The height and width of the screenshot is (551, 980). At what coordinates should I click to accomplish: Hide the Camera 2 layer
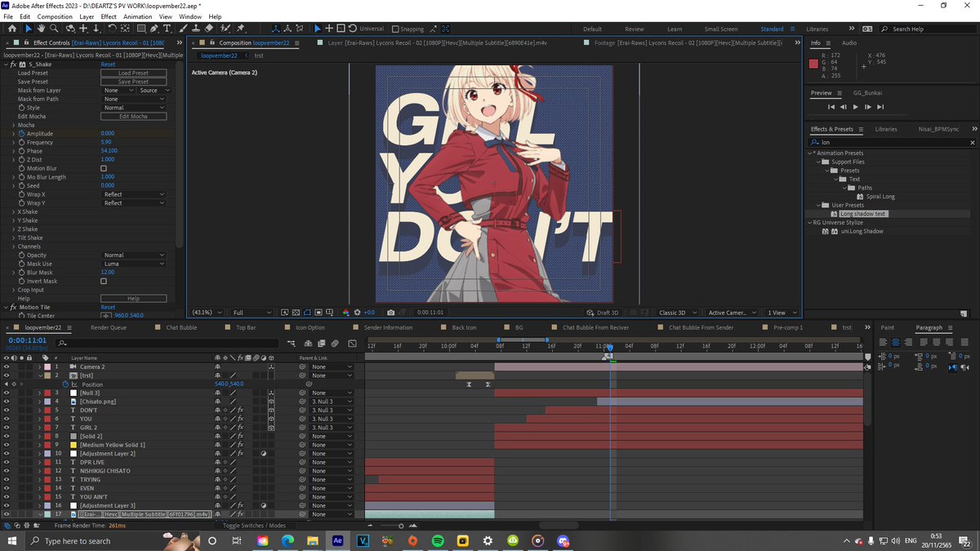[x=7, y=367]
